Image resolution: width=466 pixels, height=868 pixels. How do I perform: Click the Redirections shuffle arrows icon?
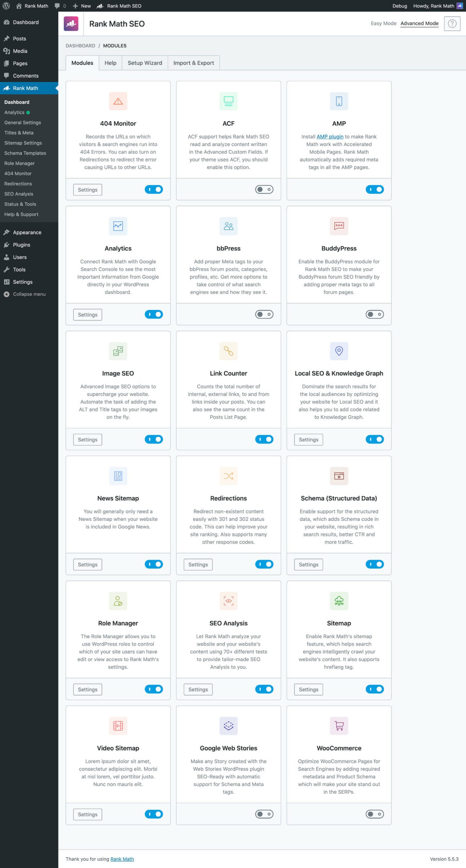coord(228,476)
